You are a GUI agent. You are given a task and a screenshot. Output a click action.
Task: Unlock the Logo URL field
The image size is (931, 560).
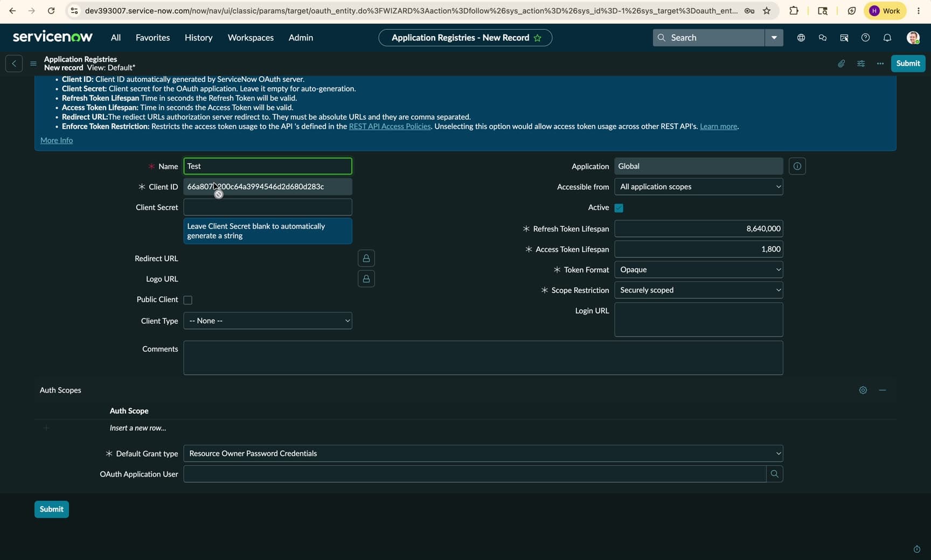(x=366, y=279)
